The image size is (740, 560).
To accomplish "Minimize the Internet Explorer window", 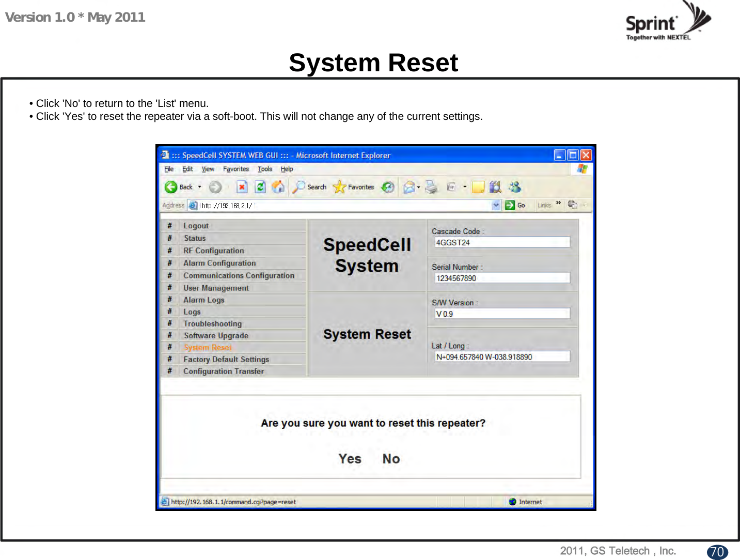I will [560, 155].
